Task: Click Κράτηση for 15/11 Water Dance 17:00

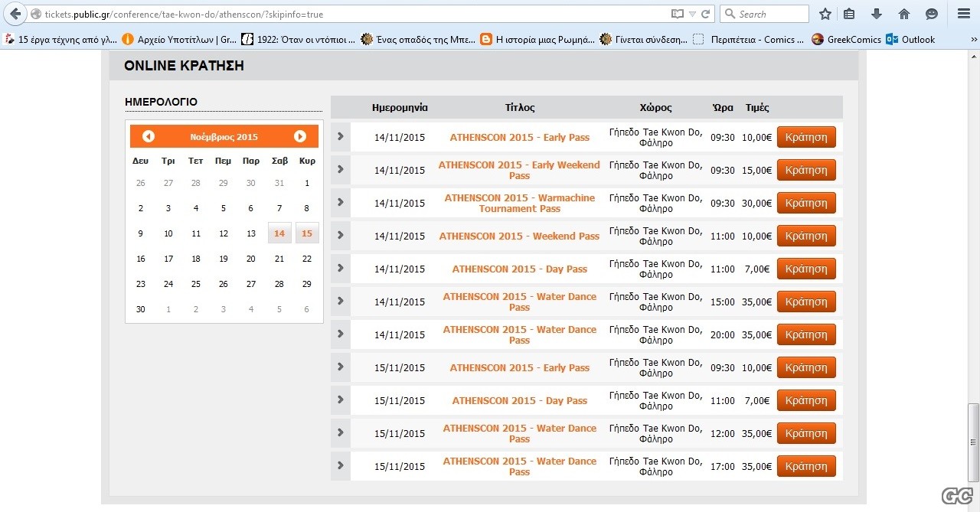Action: tap(806, 466)
